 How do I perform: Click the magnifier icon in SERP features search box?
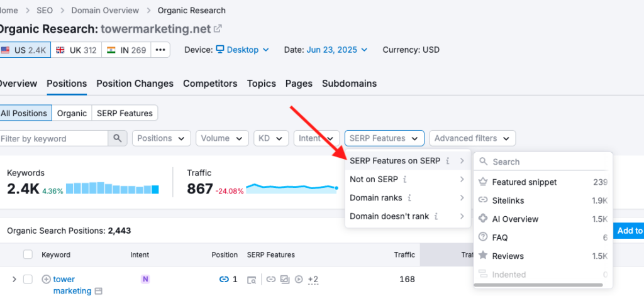click(x=484, y=162)
